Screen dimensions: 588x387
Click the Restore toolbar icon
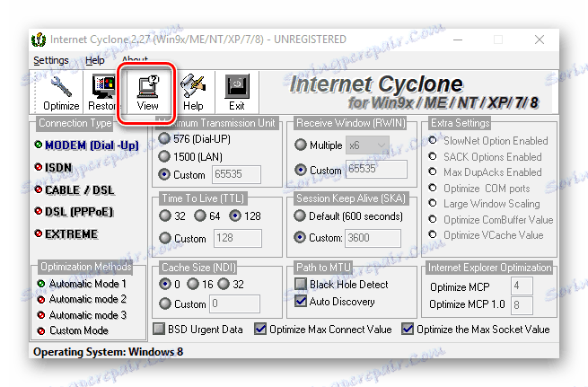(x=102, y=92)
